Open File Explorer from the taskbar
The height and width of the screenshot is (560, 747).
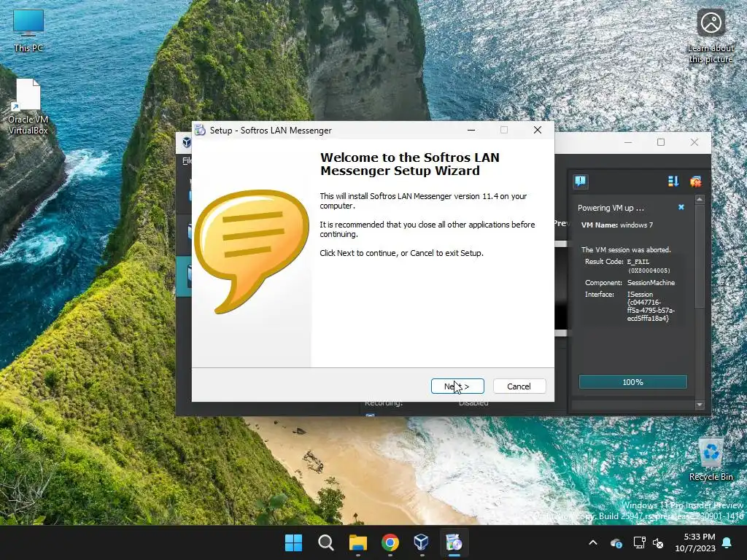pyautogui.click(x=357, y=542)
